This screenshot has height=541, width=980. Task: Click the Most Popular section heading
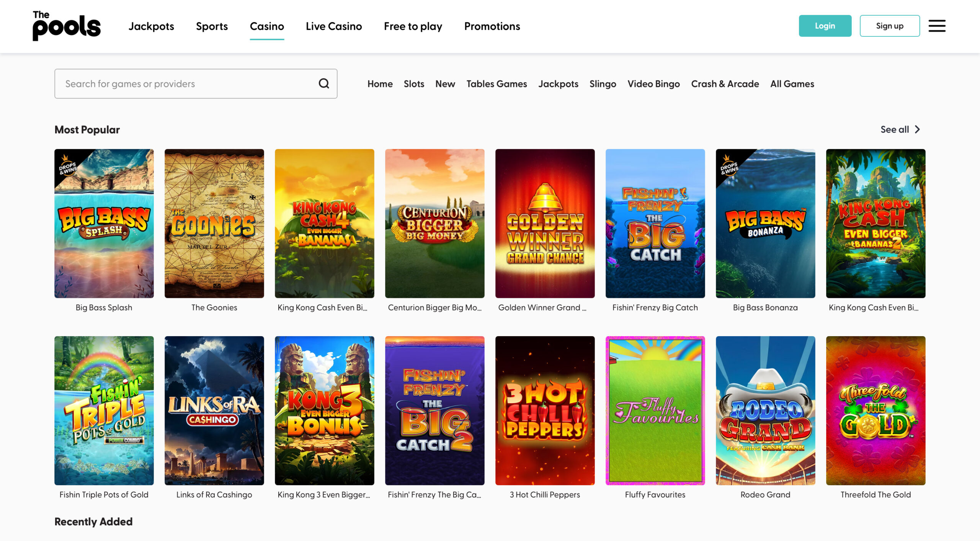pos(87,129)
